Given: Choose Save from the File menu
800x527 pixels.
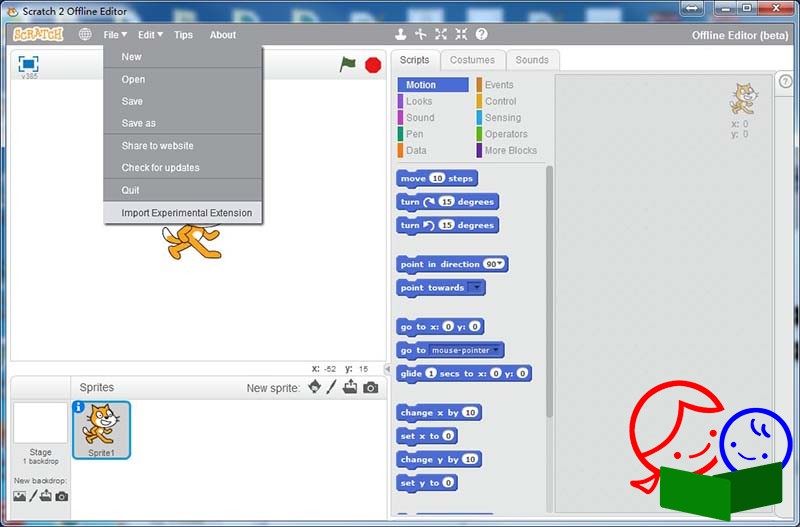Looking at the screenshot, I should 183,101.
